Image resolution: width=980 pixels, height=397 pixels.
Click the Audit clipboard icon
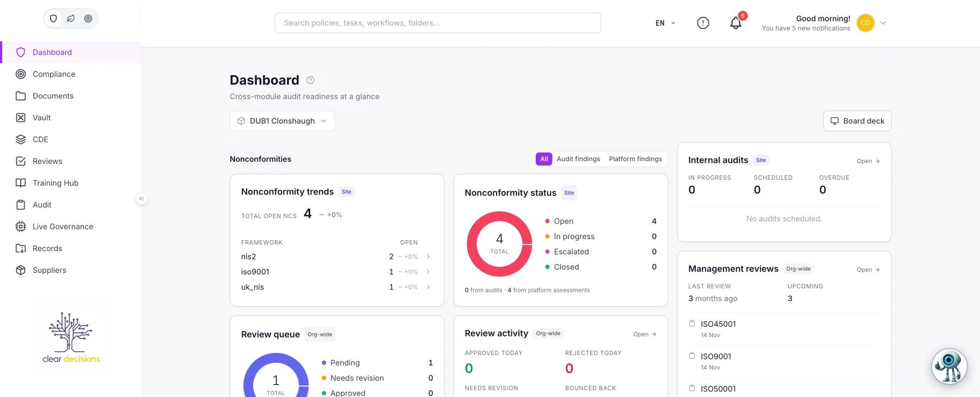pyautogui.click(x=21, y=205)
